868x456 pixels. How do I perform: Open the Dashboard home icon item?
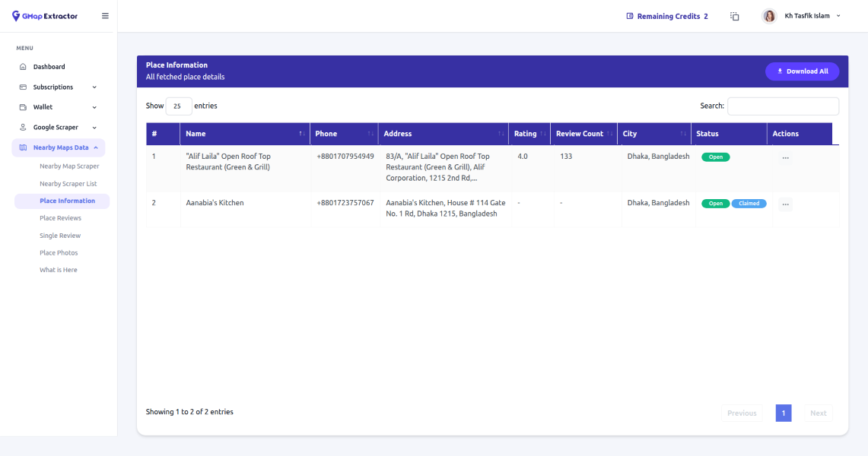23,67
